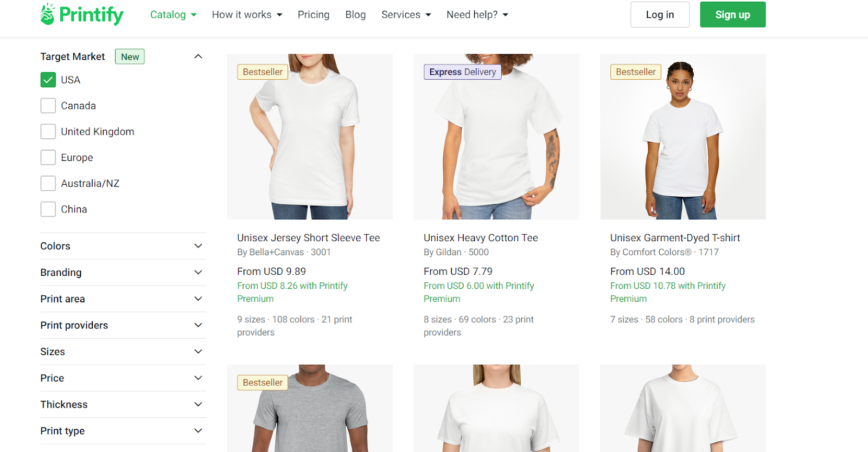
Task: Check the United Kingdom checkbox
Action: (x=48, y=132)
